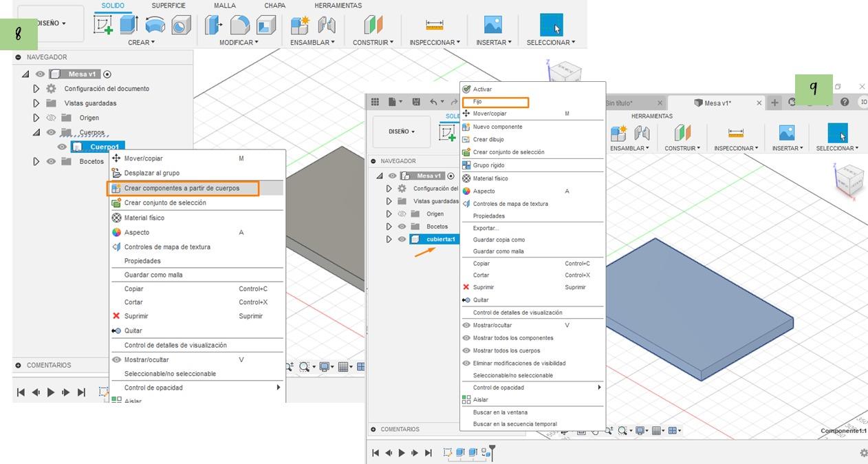Expand cubierta:1 node in right window
The height and width of the screenshot is (464, 868).
pyautogui.click(x=389, y=240)
